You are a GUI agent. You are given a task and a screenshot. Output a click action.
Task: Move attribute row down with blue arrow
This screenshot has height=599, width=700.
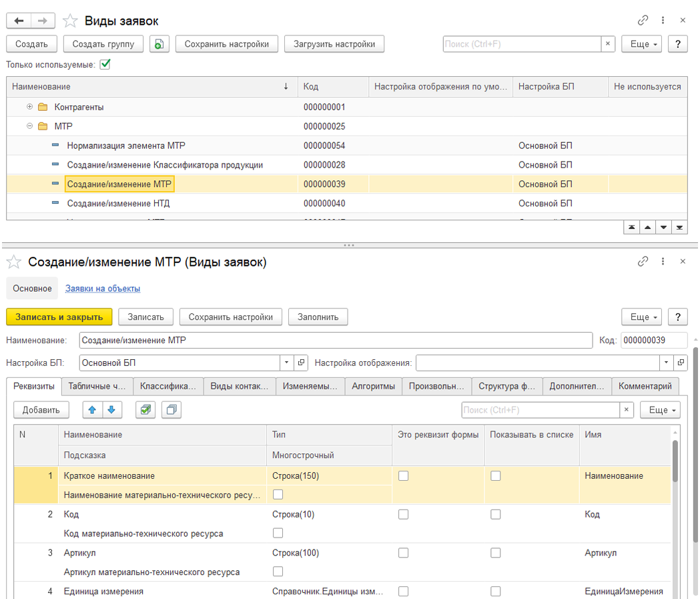tap(111, 410)
